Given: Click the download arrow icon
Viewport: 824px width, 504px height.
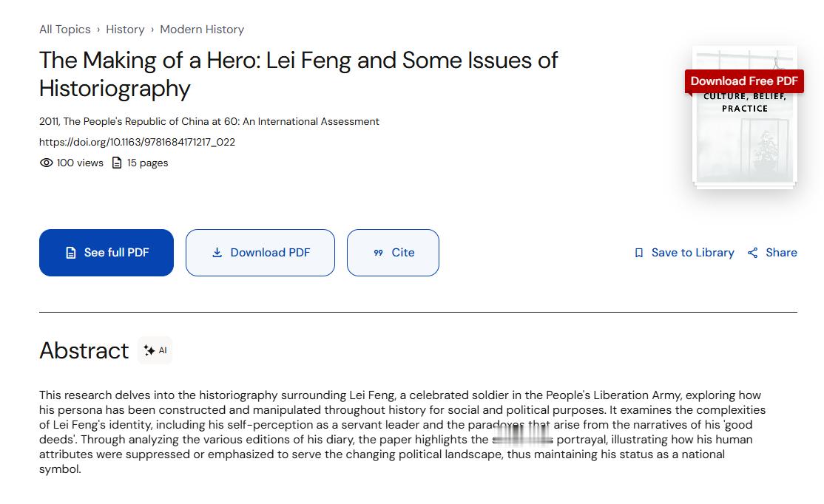Looking at the screenshot, I should pos(217,253).
